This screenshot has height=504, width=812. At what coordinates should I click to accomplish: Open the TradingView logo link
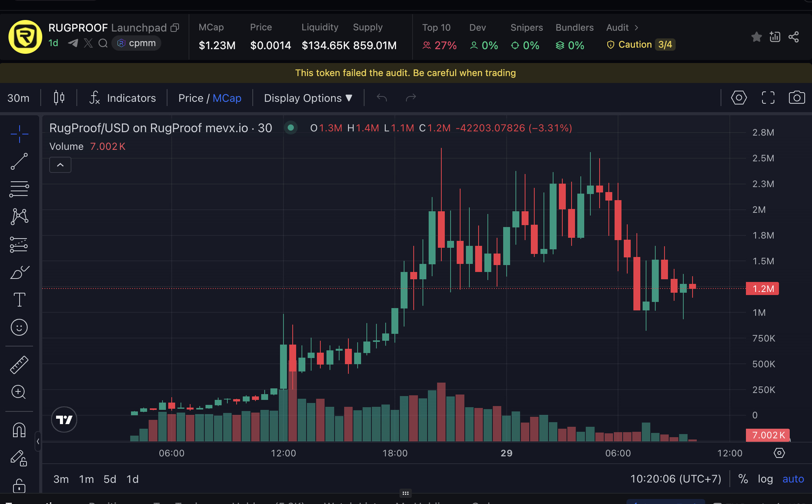coord(64,419)
